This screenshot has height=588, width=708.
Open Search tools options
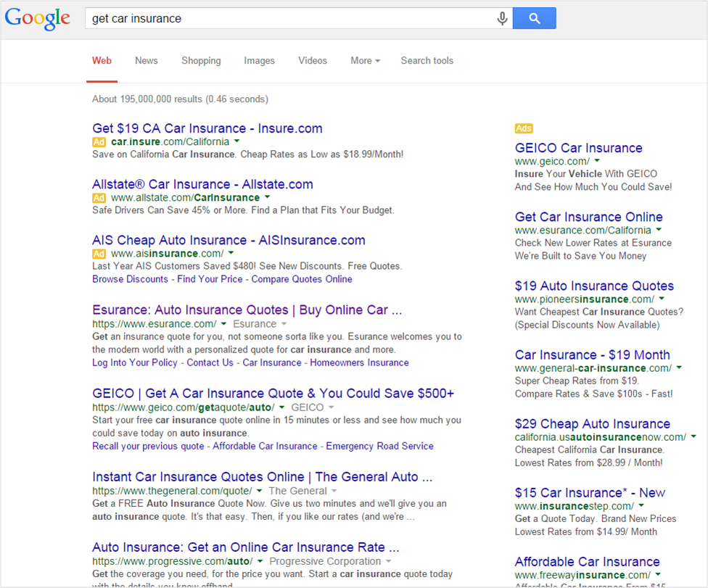pos(427,60)
